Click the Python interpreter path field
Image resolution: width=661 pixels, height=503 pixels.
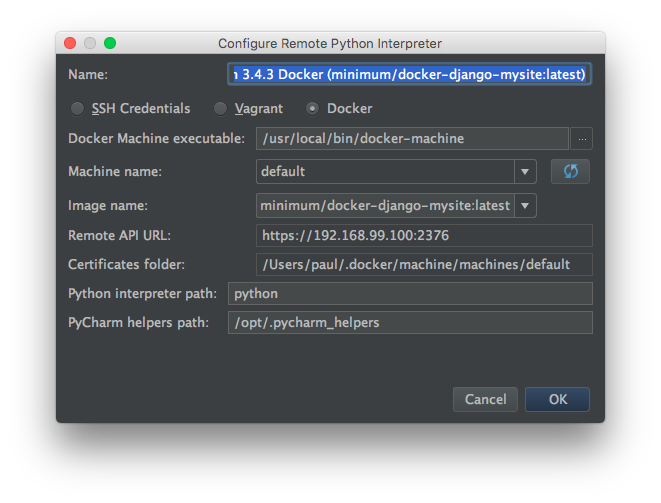click(x=410, y=293)
